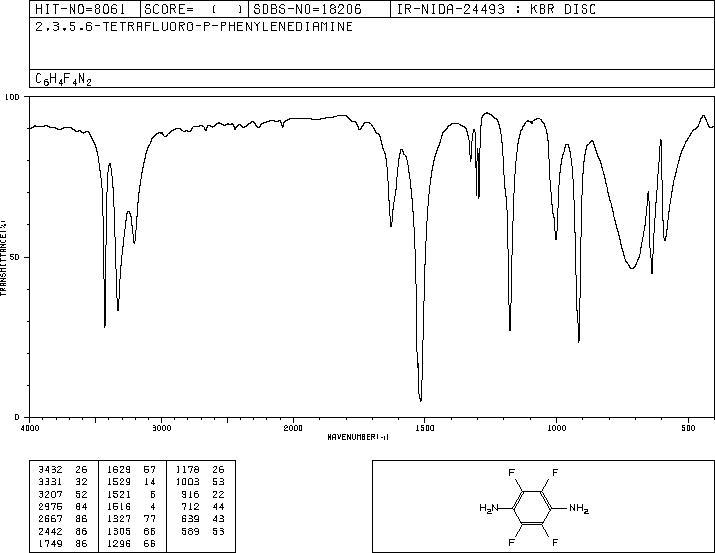Click transmittance 44 beside 712
This screenshot has height=553, width=715.
(x=218, y=506)
